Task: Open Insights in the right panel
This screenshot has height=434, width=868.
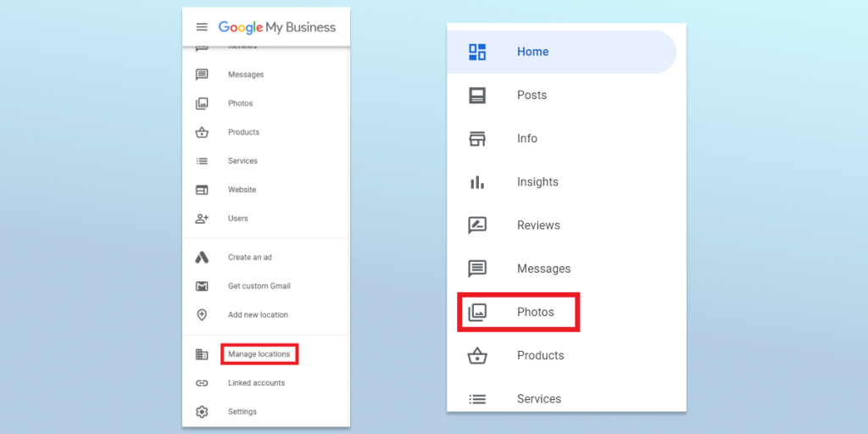Action: [537, 182]
